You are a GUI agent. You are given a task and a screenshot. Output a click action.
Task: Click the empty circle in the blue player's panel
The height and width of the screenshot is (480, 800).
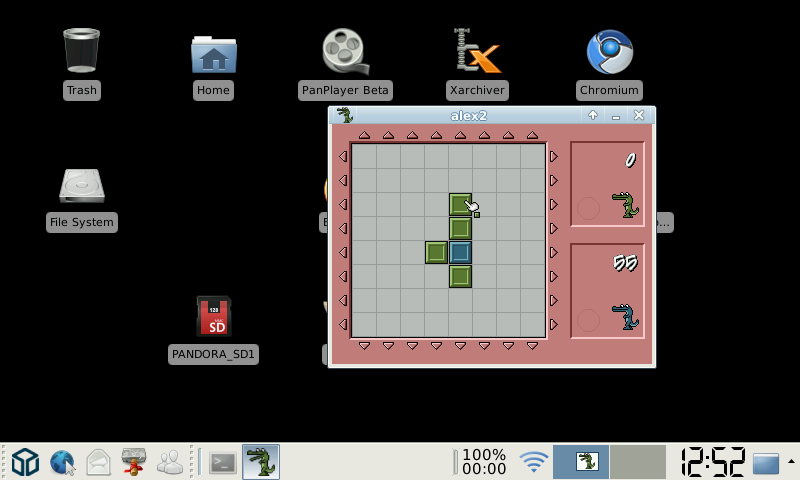pos(589,320)
